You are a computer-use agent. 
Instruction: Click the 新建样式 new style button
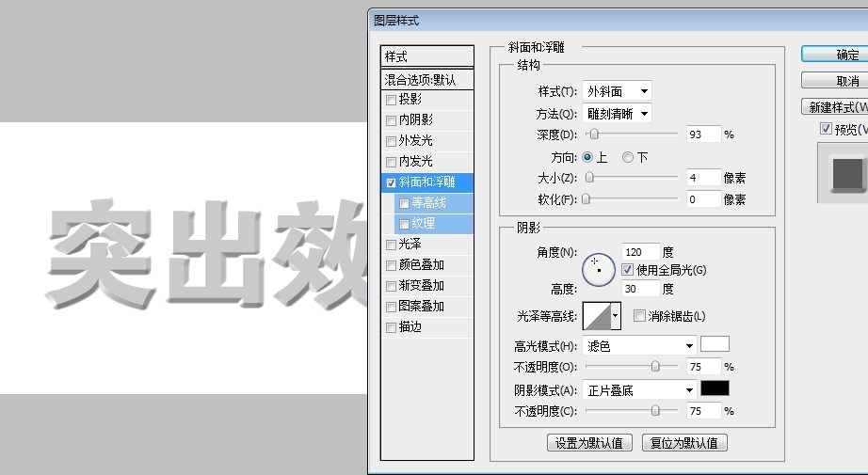pos(835,106)
